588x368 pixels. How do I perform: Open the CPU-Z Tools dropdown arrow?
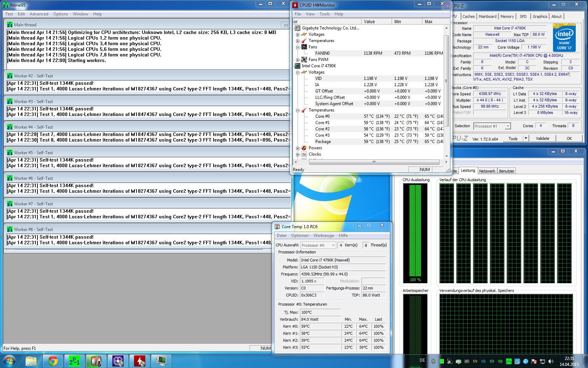pos(526,138)
